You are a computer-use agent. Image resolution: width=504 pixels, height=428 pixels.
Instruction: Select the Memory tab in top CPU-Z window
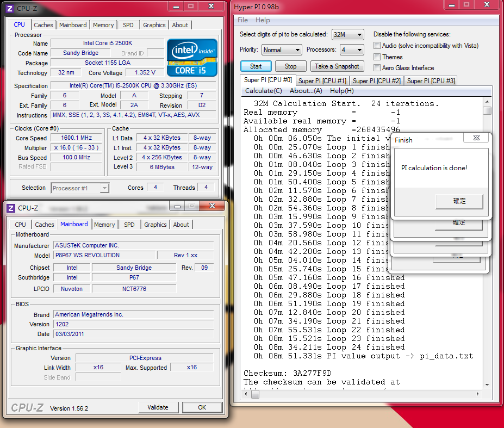(103, 25)
